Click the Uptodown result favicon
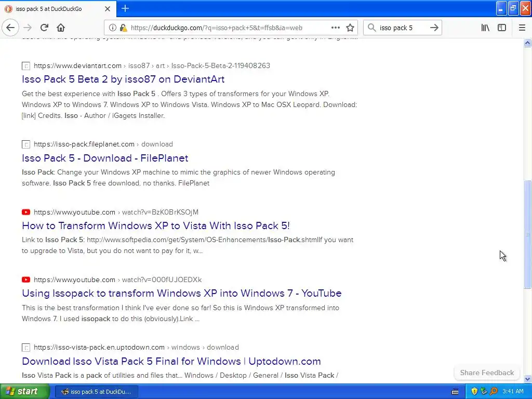Viewport: 532px width, 399px height. click(x=26, y=348)
